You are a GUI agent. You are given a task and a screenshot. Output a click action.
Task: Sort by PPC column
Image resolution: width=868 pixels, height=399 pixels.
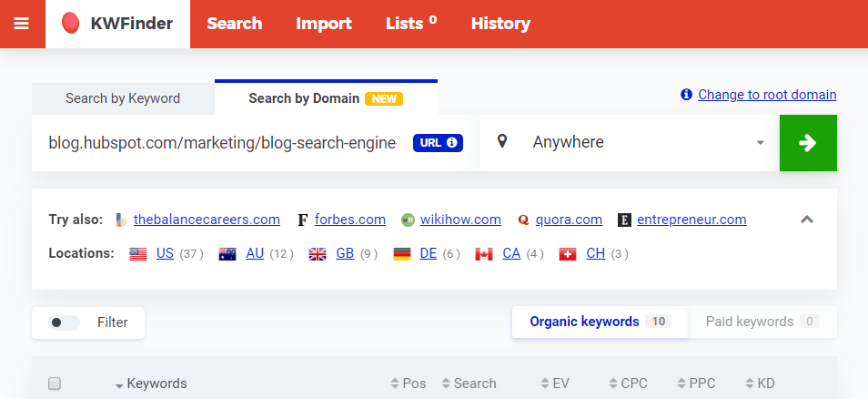(x=696, y=384)
